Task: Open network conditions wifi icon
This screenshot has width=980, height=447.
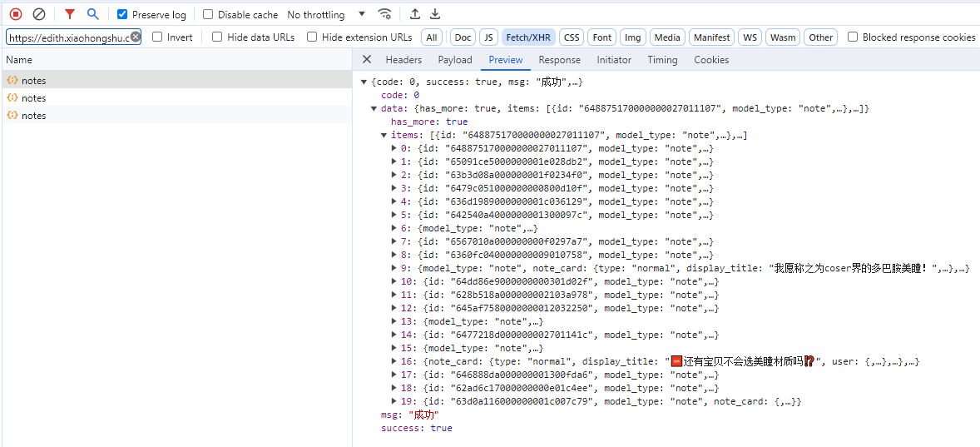Action: click(384, 14)
